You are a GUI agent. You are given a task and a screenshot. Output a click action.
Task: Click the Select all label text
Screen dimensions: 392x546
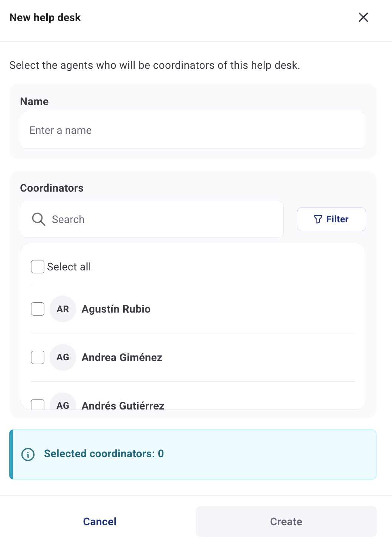coord(69,267)
